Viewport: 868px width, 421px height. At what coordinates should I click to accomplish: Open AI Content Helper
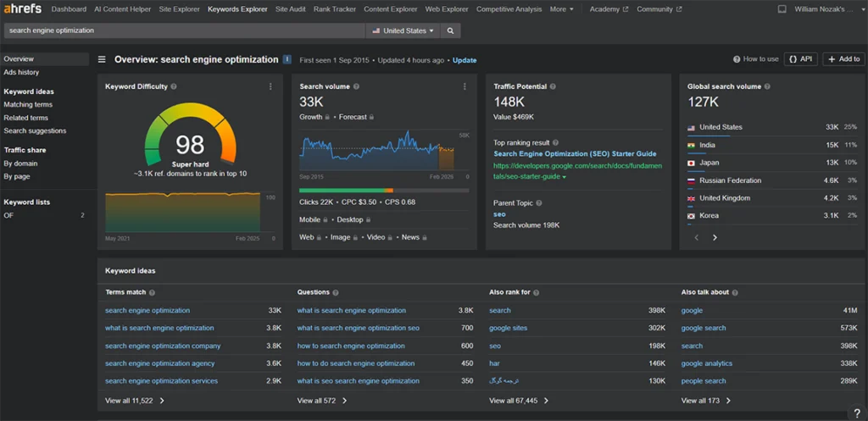tap(122, 9)
